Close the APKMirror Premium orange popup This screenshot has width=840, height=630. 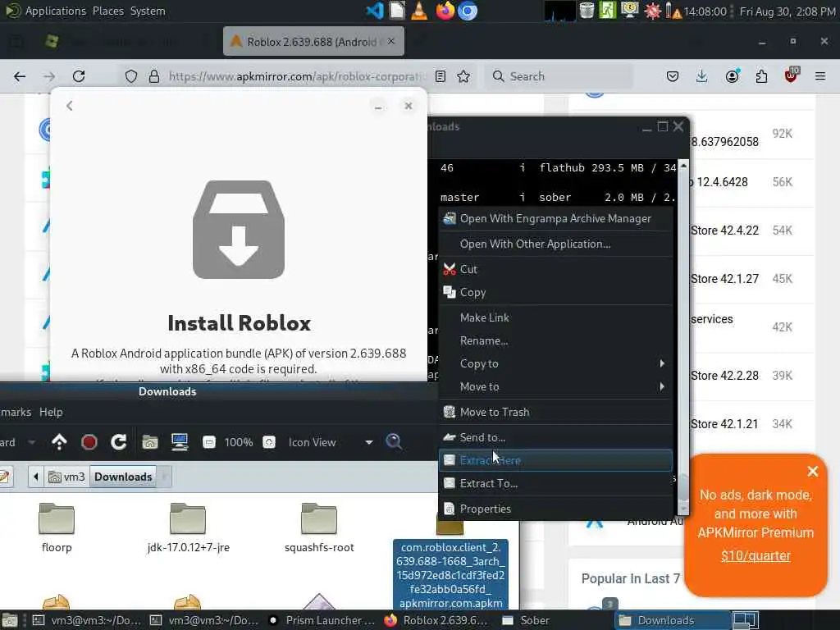(x=813, y=471)
